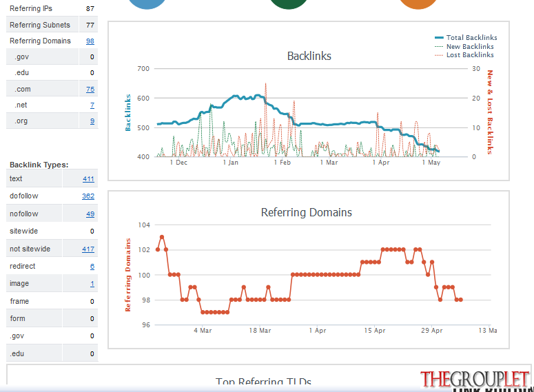Select the Referring Domains row label

(40, 41)
